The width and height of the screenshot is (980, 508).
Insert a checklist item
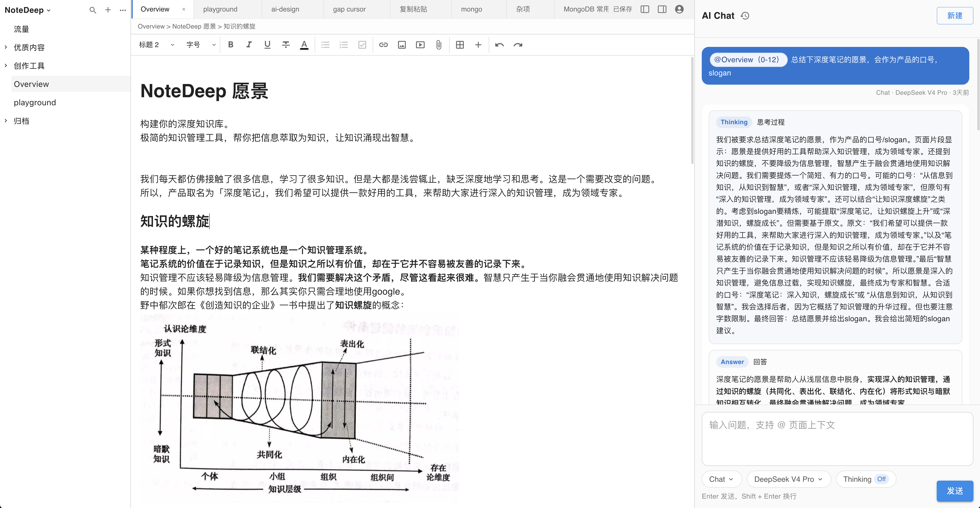click(x=362, y=45)
